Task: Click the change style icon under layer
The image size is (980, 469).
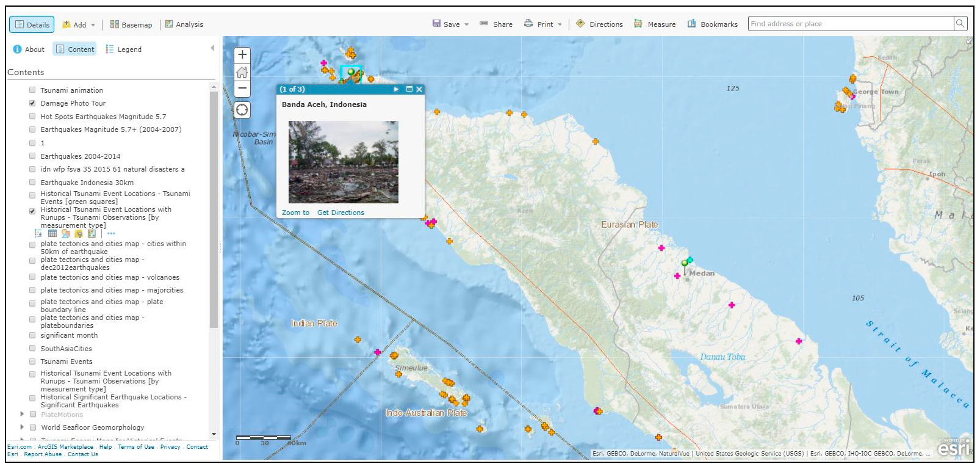Action: (x=65, y=233)
